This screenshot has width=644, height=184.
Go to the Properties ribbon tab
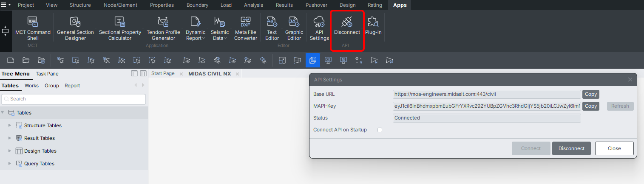pos(162,5)
